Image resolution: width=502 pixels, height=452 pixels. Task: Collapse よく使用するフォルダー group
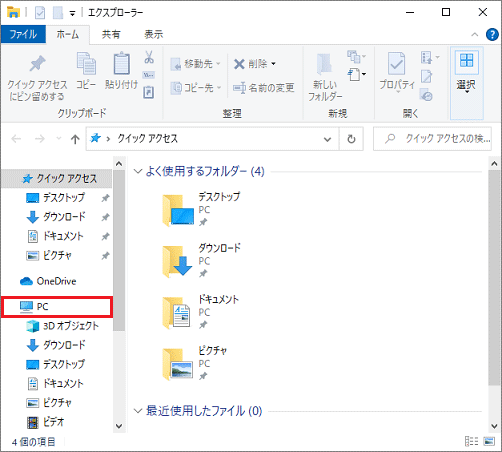click(x=138, y=171)
